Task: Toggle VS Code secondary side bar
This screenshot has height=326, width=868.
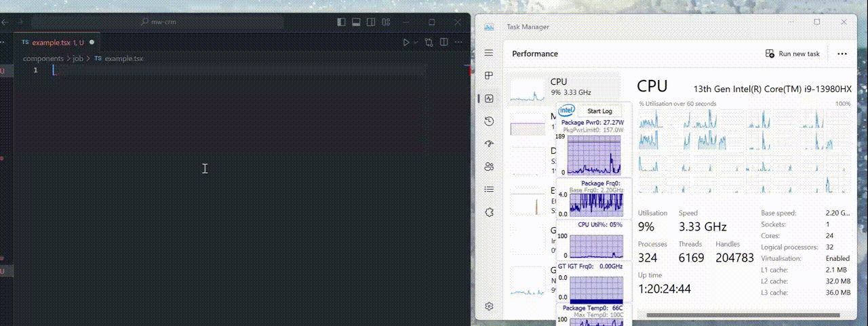Action: coord(370,22)
